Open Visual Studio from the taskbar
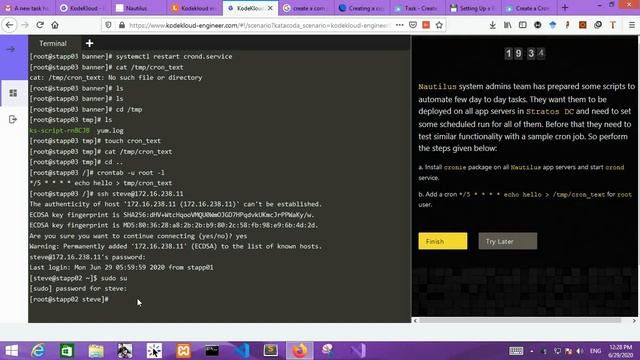This screenshot has height=360, width=640. pyautogui.click(x=358, y=351)
